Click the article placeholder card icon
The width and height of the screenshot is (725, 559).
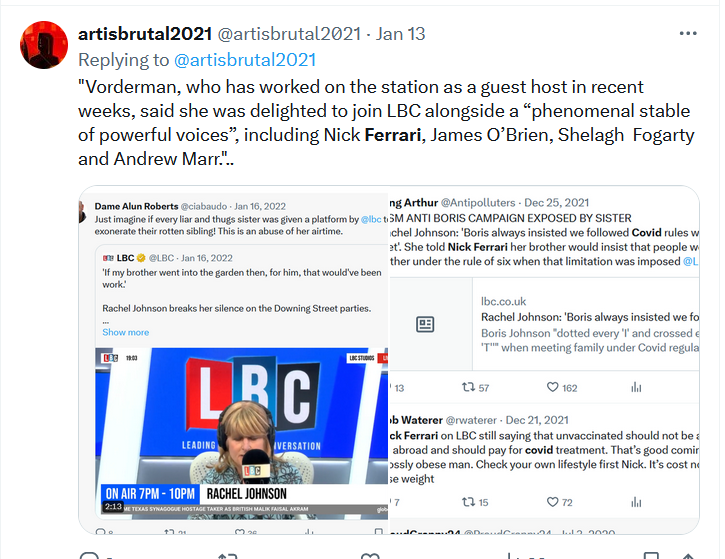point(425,324)
